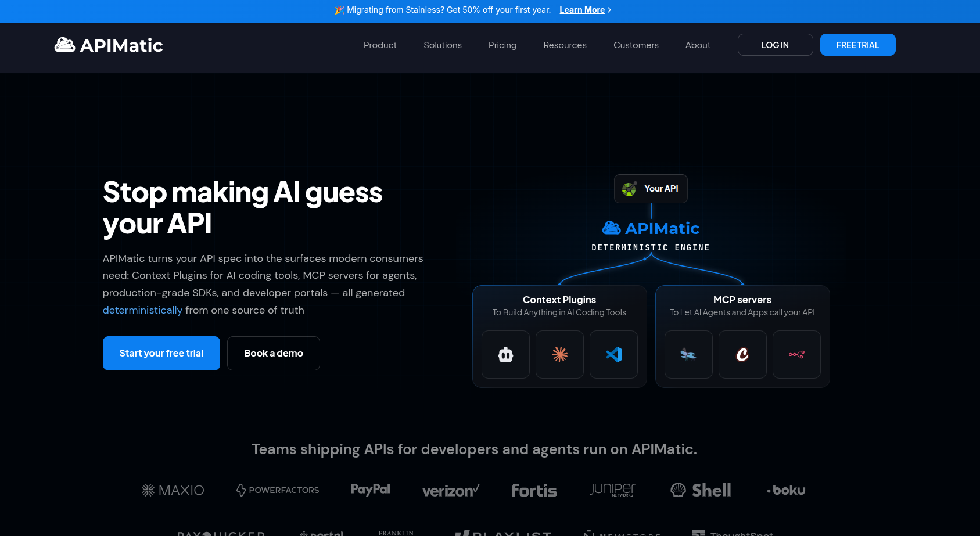This screenshot has height=536, width=980.
Task: Click the llama MCP server icon
Action: (688, 354)
